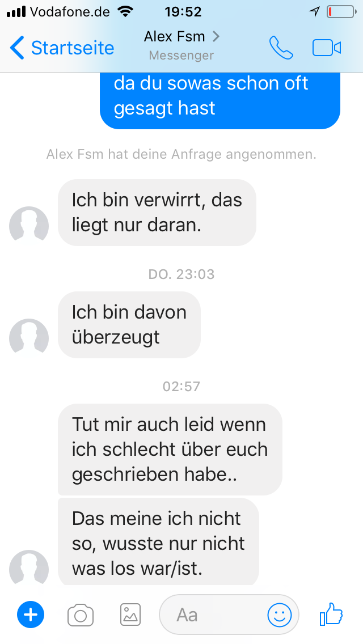Screen dimensions: 363x644
Task: Select the blue 'da du sowas schon oft' bubble
Action: pos(220,101)
